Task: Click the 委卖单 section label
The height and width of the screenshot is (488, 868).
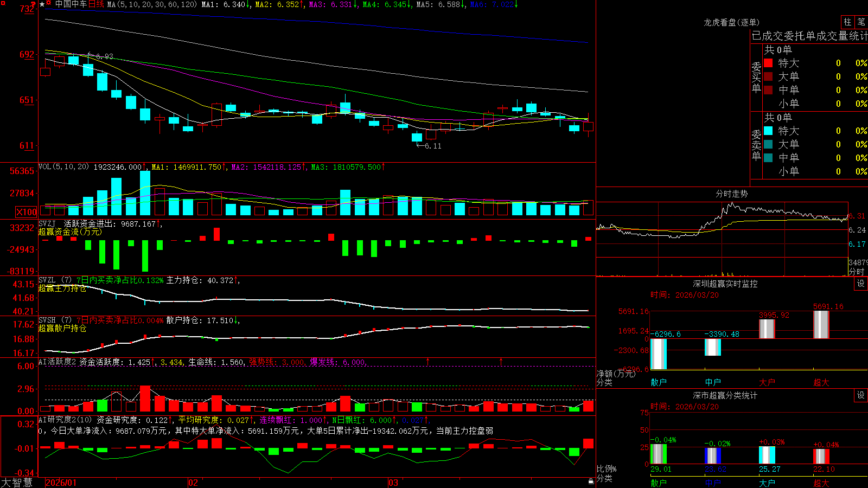Action: 756,145
